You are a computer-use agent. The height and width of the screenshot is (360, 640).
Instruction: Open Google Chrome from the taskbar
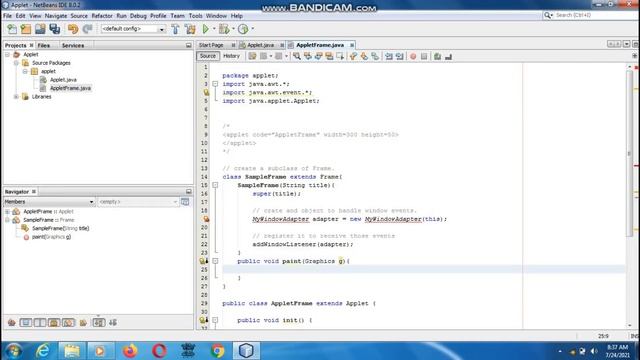218,351
